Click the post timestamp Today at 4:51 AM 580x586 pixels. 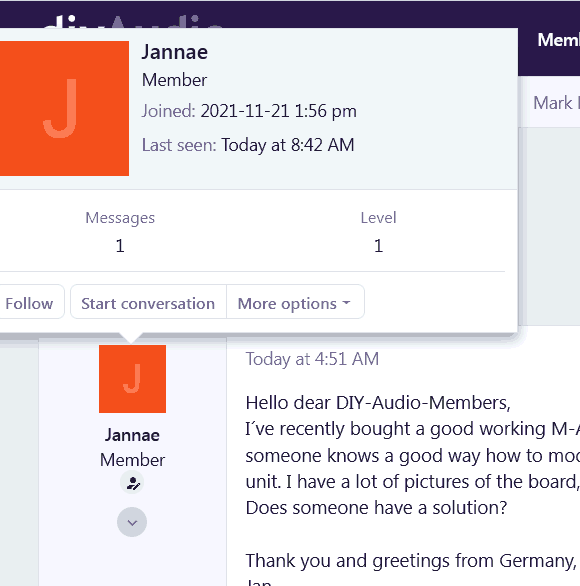point(312,359)
